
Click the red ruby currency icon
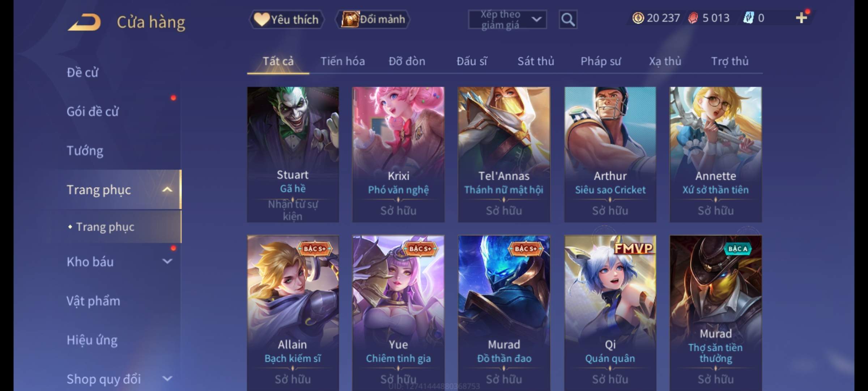point(693,18)
